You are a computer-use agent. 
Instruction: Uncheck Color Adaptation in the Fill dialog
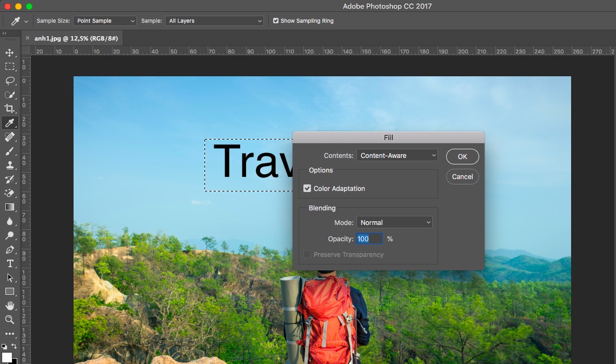(x=307, y=188)
